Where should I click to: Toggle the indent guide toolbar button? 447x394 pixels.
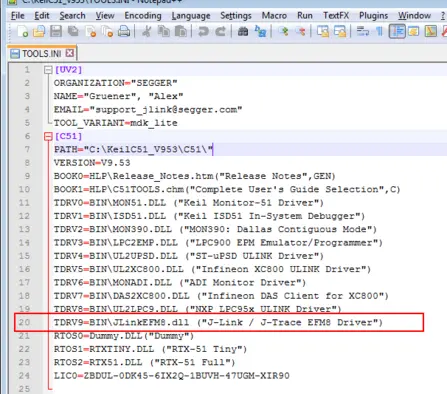coord(397,32)
